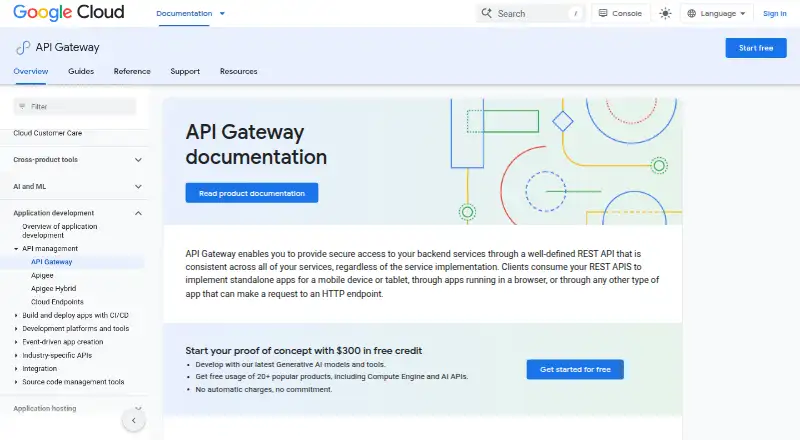Image resolution: width=800 pixels, height=440 pixels.
Task: Select Cloud Endpoints in sidebar
Action: click(57, 302)
